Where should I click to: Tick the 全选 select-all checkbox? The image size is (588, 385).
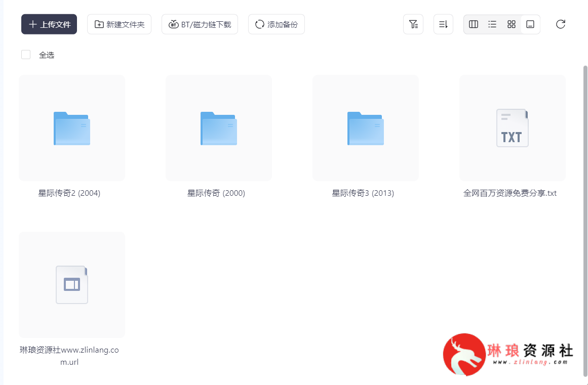[x=26, y=55]
